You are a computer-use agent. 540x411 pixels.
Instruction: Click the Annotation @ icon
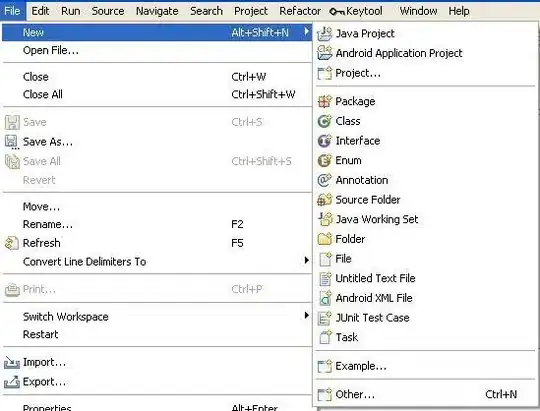point(324,180)
